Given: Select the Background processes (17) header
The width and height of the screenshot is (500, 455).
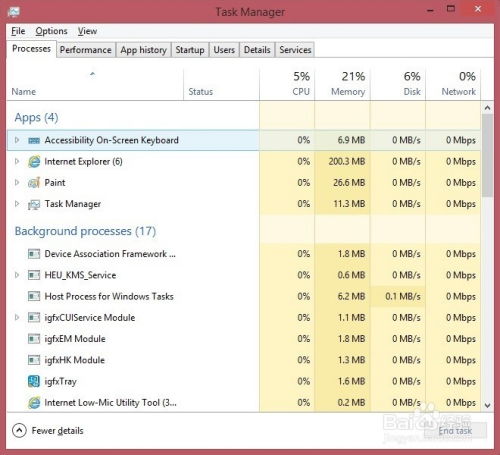Looking at the screenshot, I should [x=85, y=231].
